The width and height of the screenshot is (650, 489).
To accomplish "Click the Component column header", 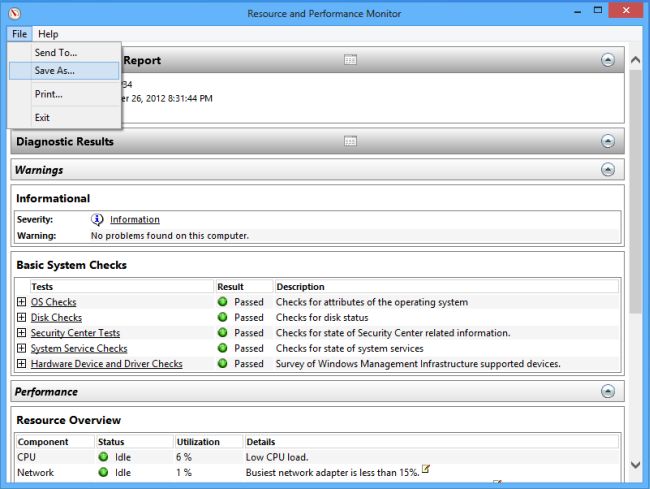I will pos(55,442).
